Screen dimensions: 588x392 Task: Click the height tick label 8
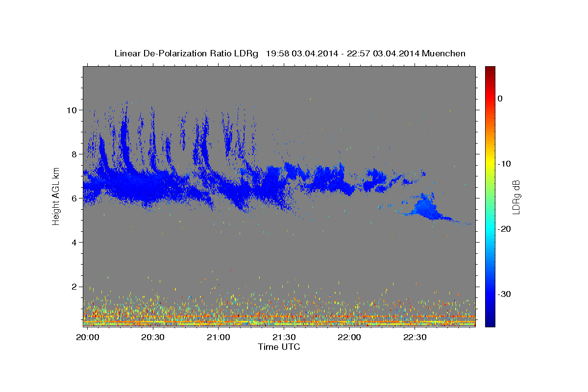coord(73,154)
